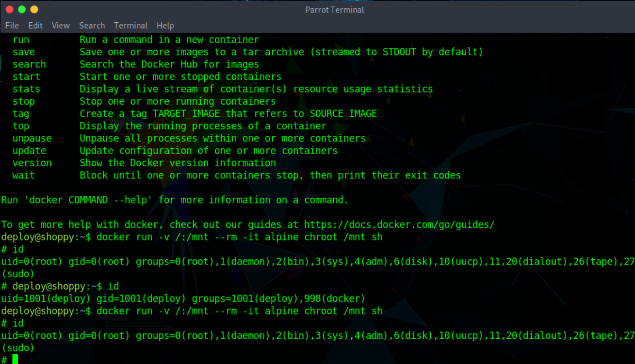
Task: Click the 'unpause' command name in help output
Action: 32,139
